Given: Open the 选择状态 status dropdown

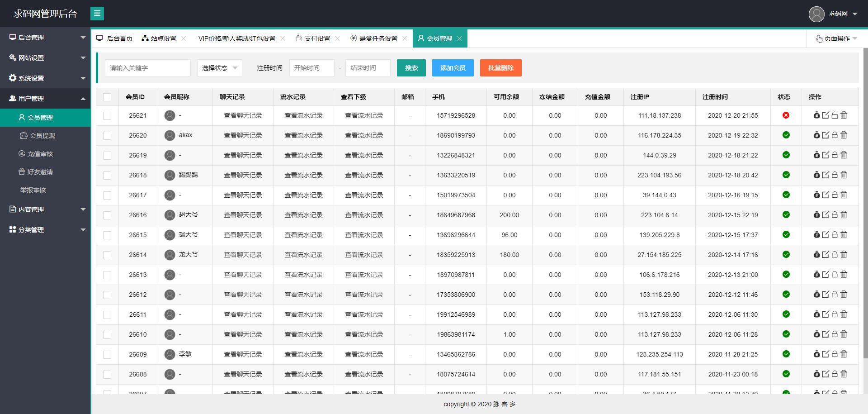Looking at the screenshot, I should click(x=219, y=68).
